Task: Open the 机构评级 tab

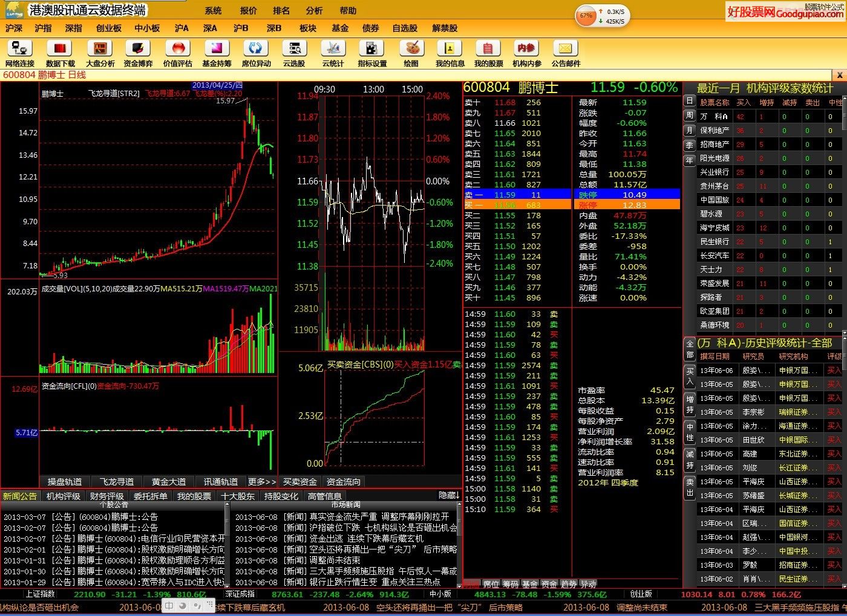Action: (64, 496)
